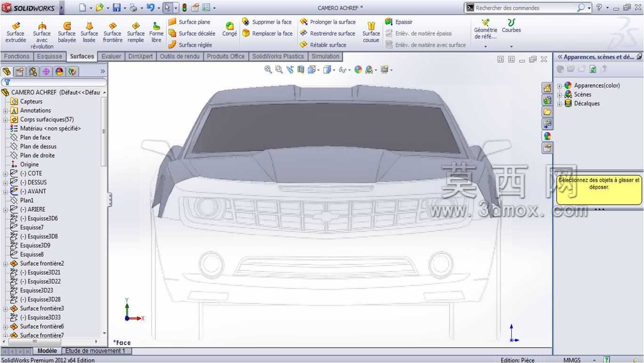Pick the Surface frontière tool
644x363 pixels.
[x=113, y=33]
